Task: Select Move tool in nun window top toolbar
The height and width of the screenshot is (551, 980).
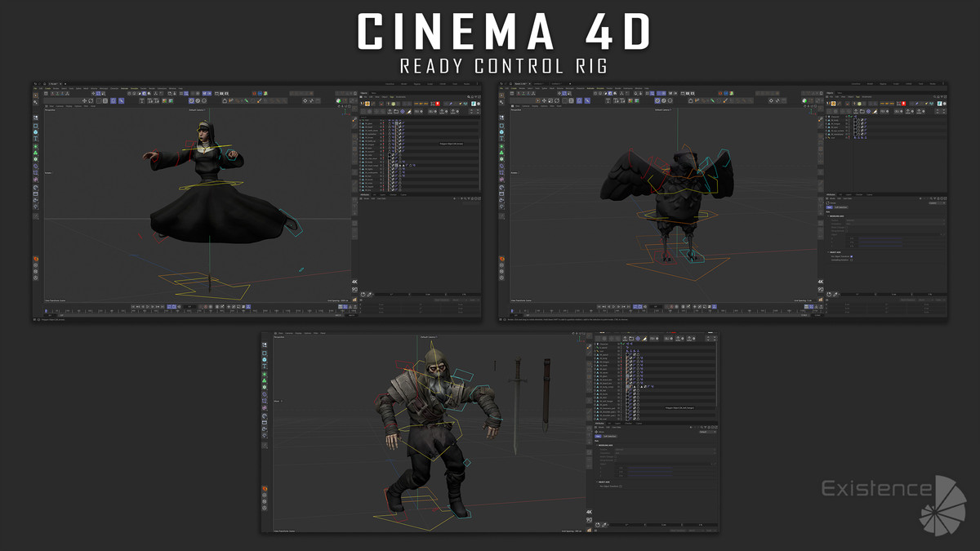Action: point(84,100)
